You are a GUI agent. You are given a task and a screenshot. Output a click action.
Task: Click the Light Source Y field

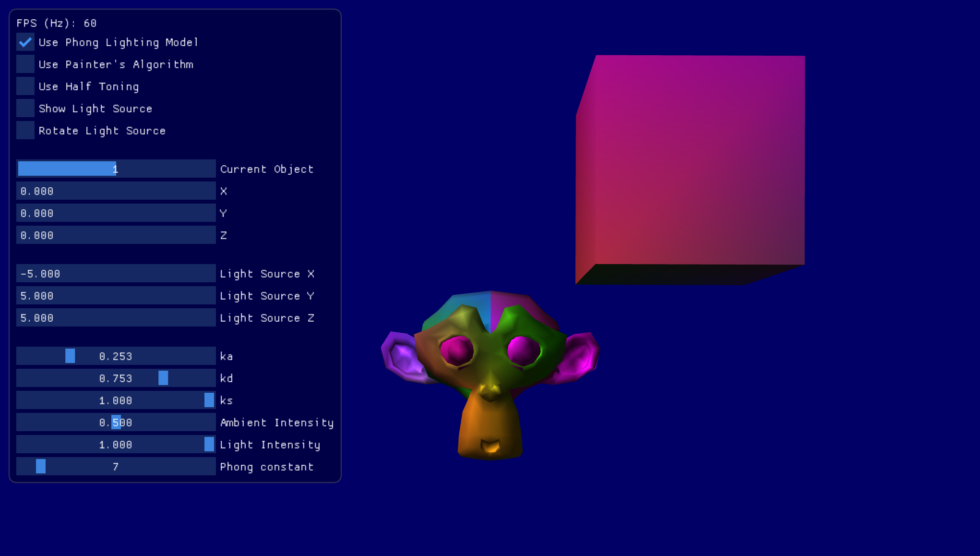[x=116, y=295]
